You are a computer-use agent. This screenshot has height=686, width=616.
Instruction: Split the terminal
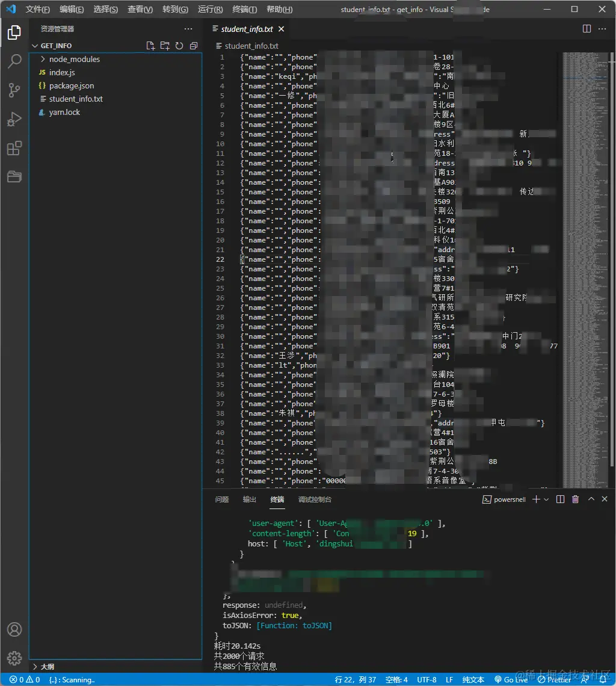[560, 499]
